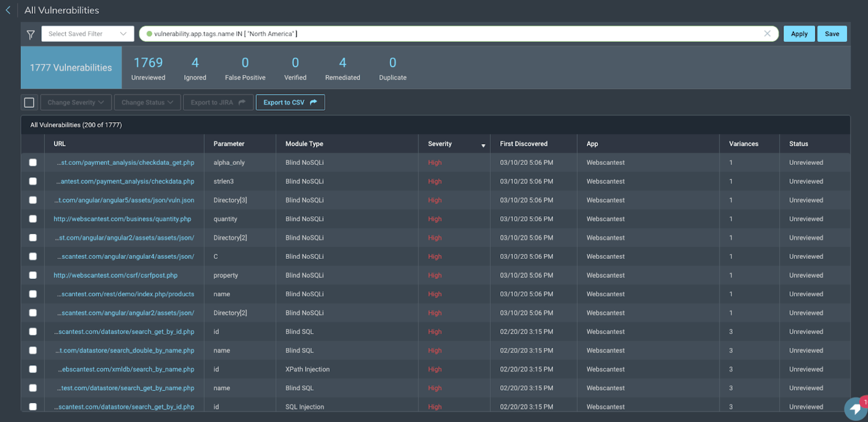Tick checkbox for csrf/csrfpost.php row
Screen dimensions: 868x422
pos(33,275)
